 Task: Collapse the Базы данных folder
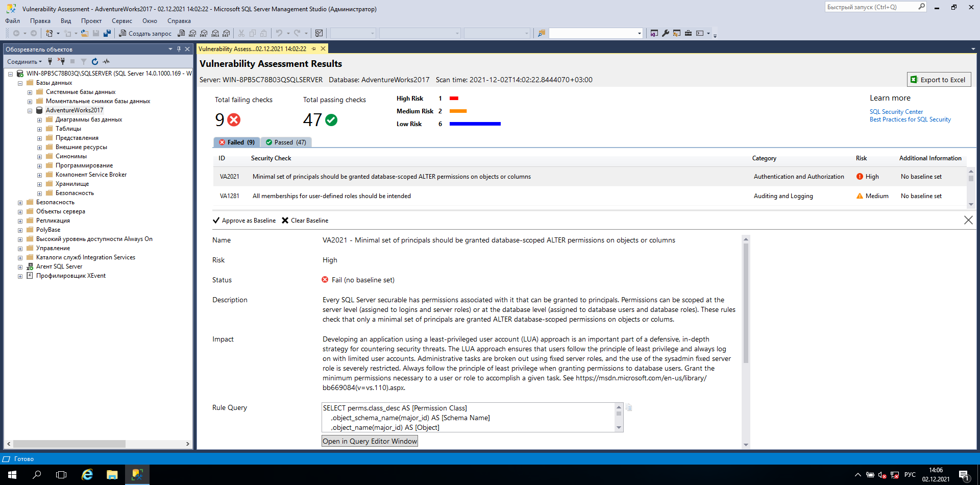tap(20, 83)
